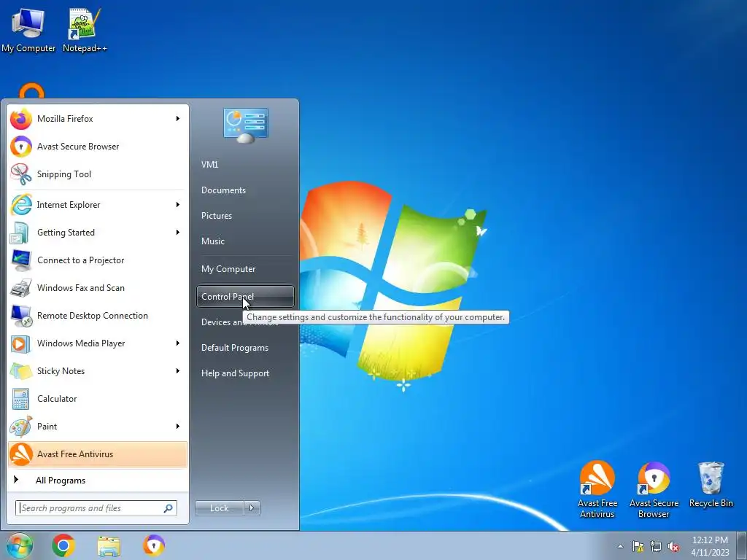Click the Lock button
Viewport: 747px width, 560px height.
pos(220,508)
